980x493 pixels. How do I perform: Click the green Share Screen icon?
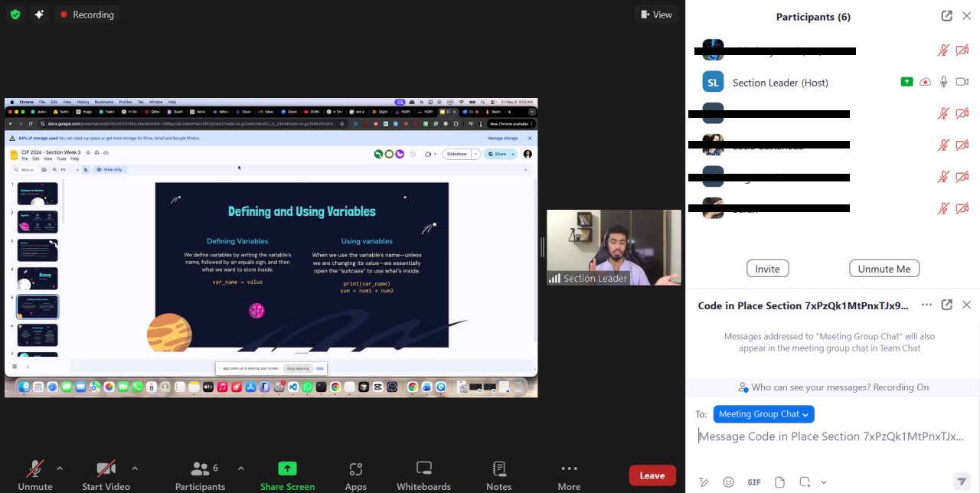tap(287, 469)
